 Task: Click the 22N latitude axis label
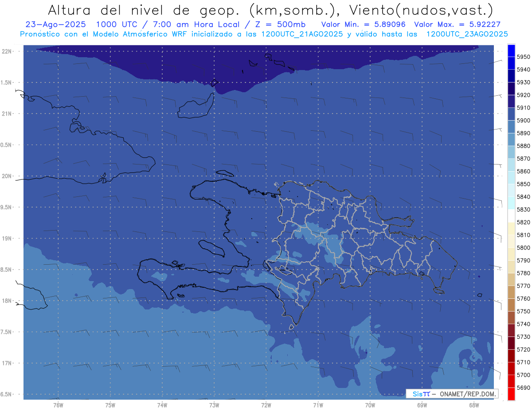point(7,51)
